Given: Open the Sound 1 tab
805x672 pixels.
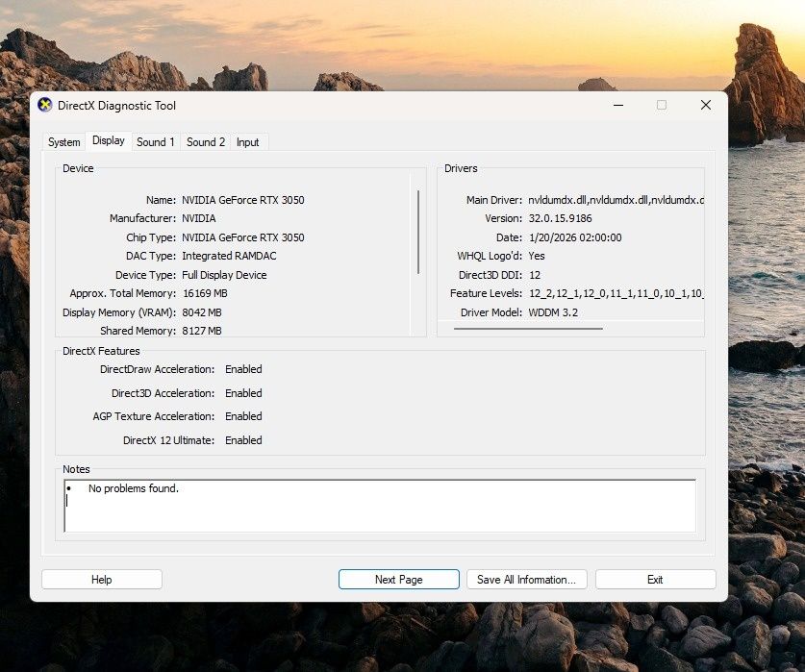Looking at the screenshot, I should click(156, 142).
